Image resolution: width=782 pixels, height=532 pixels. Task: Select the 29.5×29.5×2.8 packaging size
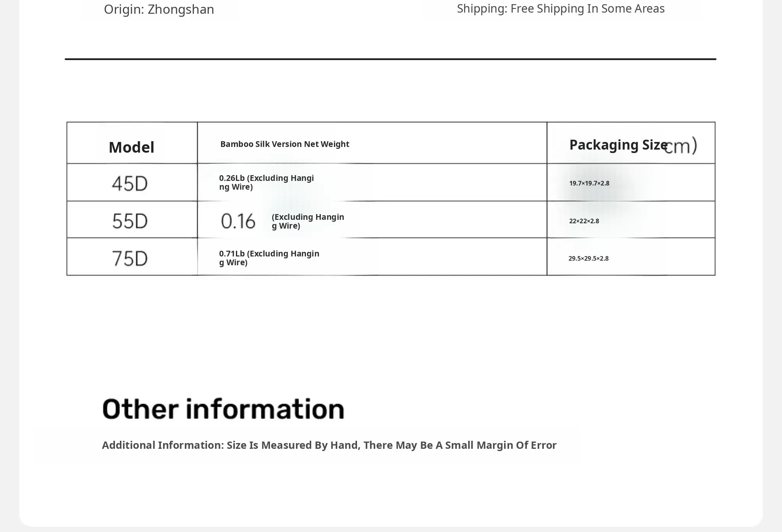pyautogui.click(x=588, y=258)
